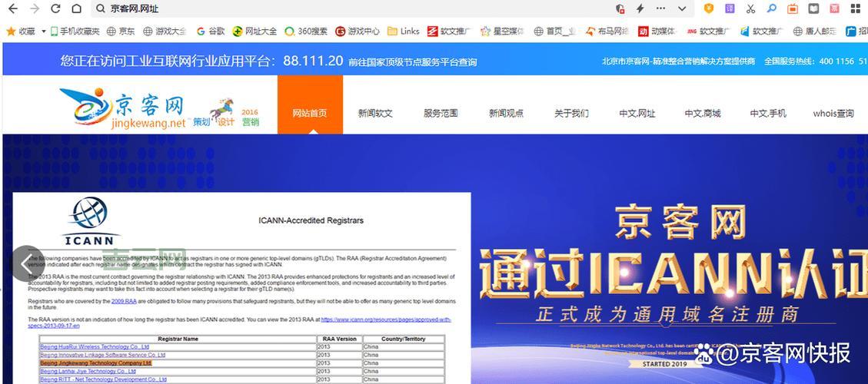Open the browser home page icon
The height and width of the screenshot is (384, 868).
tap(76, 9)
